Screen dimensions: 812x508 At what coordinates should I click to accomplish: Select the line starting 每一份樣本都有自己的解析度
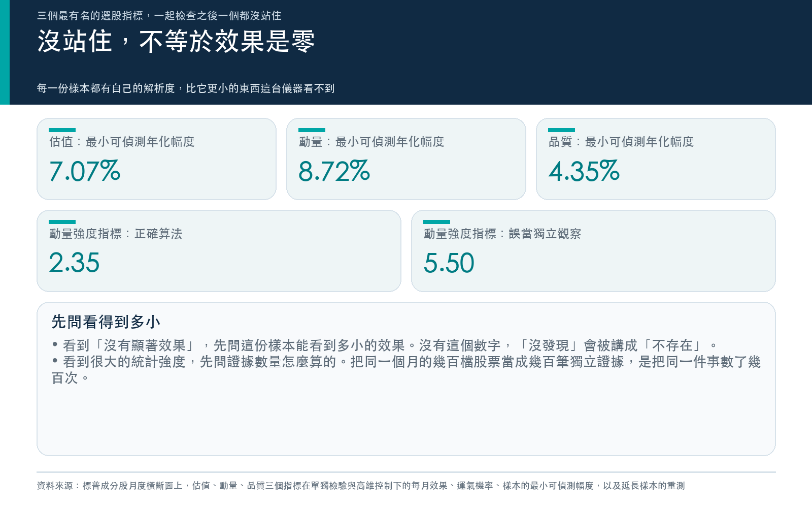click(186, 88)
